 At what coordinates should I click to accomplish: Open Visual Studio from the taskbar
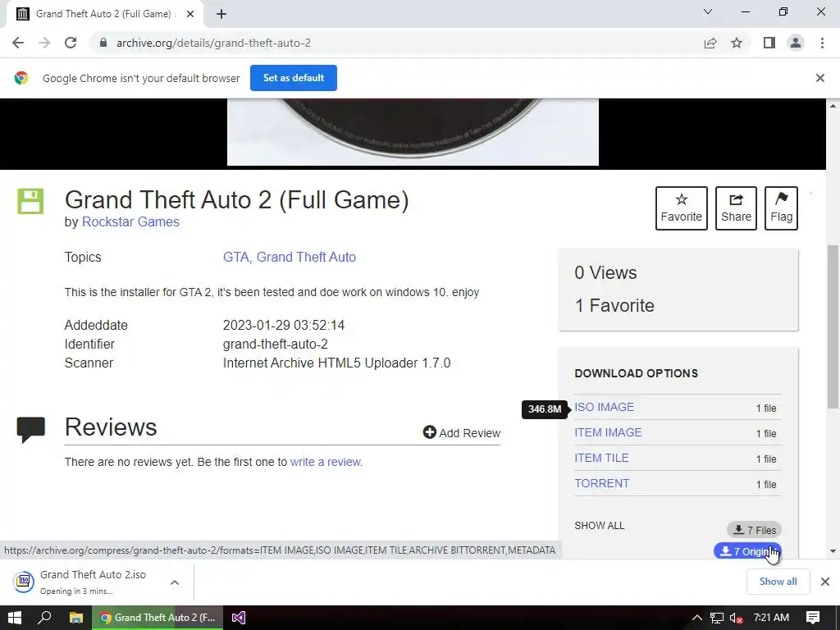[x=239, y=618]
